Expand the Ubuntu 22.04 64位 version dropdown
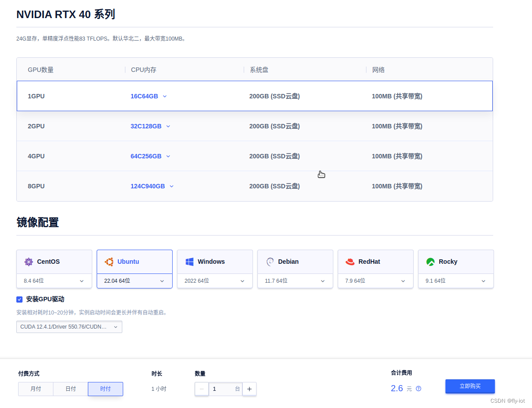 tap(134, 281)
